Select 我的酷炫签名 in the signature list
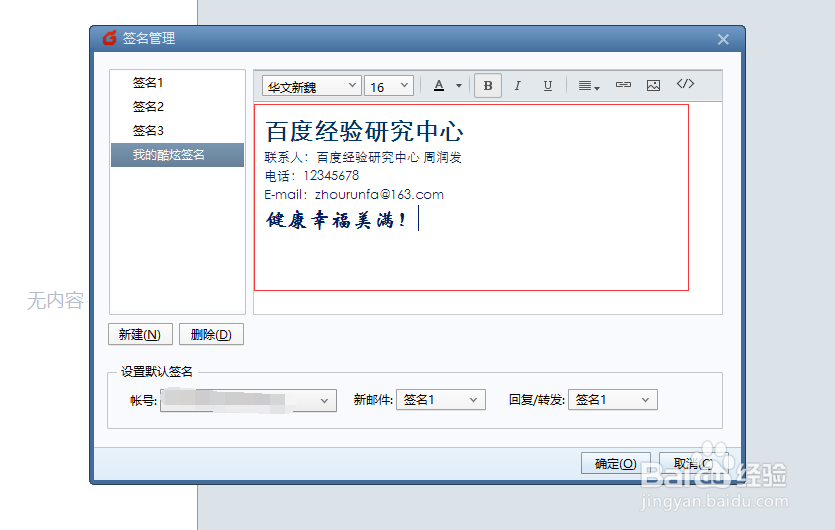Screen dimensions: 835x530 [x=177, y=155]
